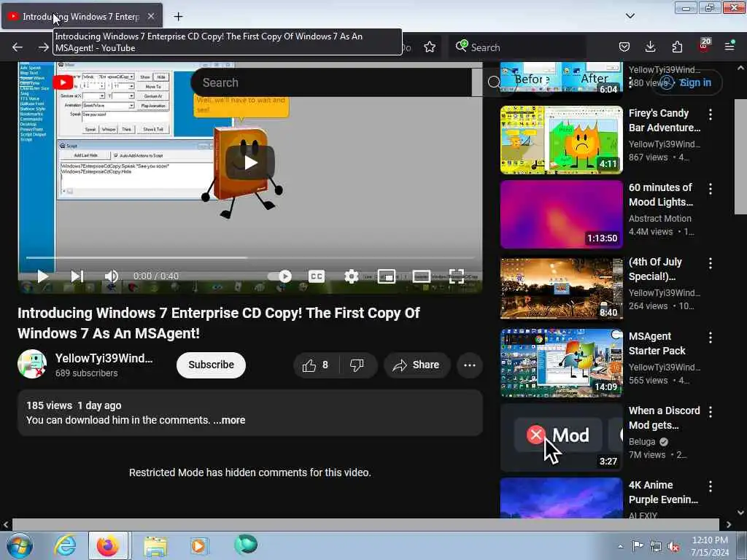The height and width of the screenshot is (560, 747).
Task: Expand the description with ...more
Action: coord(229,420)
